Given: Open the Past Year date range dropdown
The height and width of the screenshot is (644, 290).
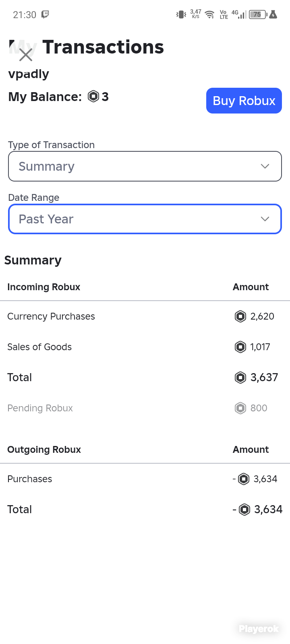Looking at the screenshot, I should click(x=145, y=219).
